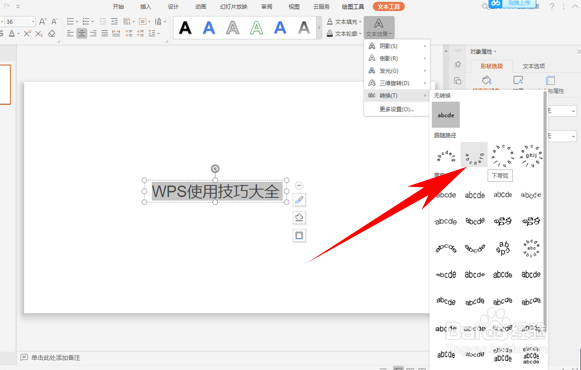Pick the solid black A WordArt style
581x370 pixels.
185,28
